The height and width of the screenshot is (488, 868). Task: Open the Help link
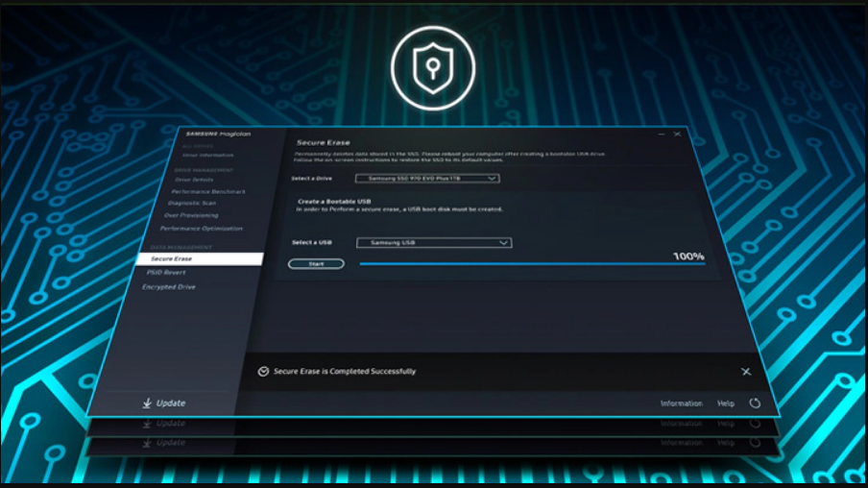[x=725, y=403]
